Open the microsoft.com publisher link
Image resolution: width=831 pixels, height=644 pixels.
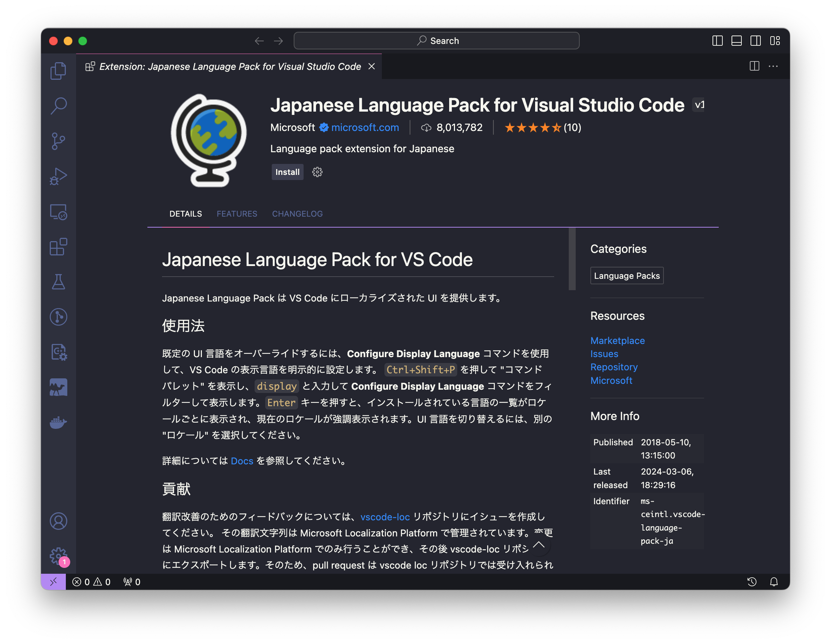click(x=365, y=127)
